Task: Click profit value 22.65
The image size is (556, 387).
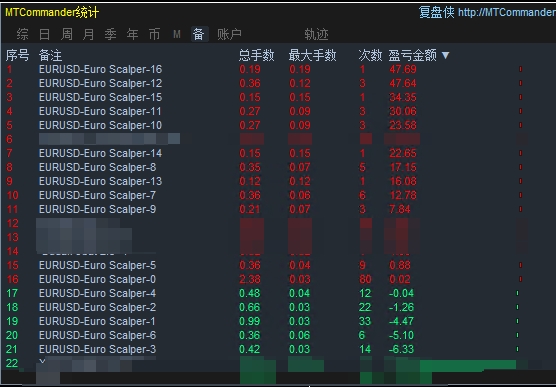Action: [x=403, y=153]
